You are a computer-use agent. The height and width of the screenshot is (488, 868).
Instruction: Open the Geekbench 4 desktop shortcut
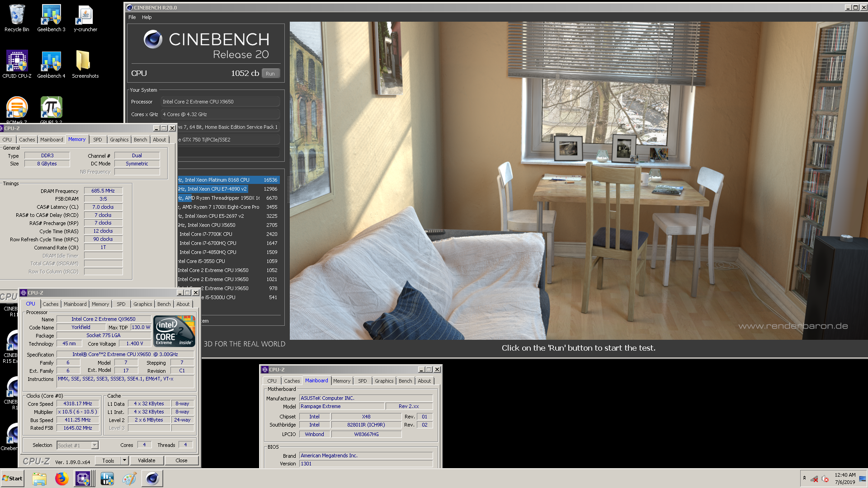(x=51, y=64)
